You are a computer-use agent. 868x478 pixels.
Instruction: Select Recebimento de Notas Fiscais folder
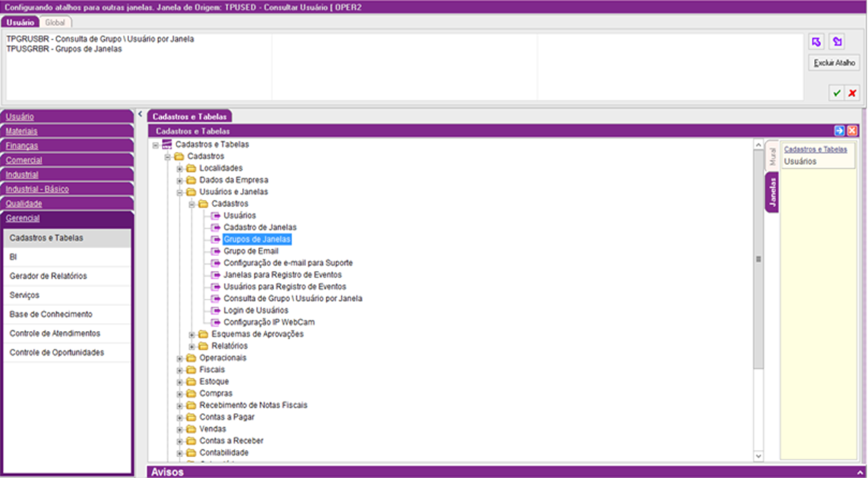coord(253,405)
